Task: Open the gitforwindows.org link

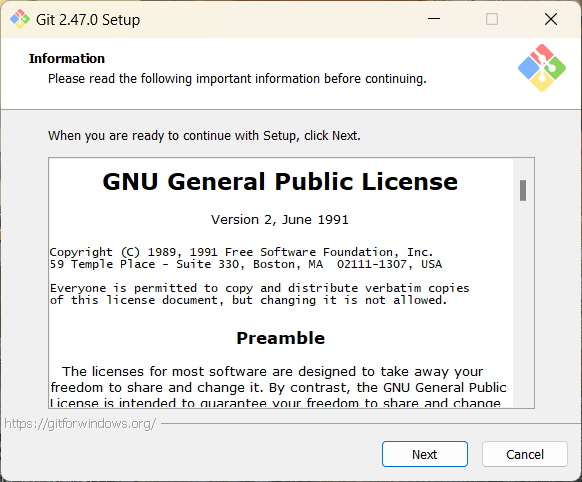Action: [x=80, y=423]
